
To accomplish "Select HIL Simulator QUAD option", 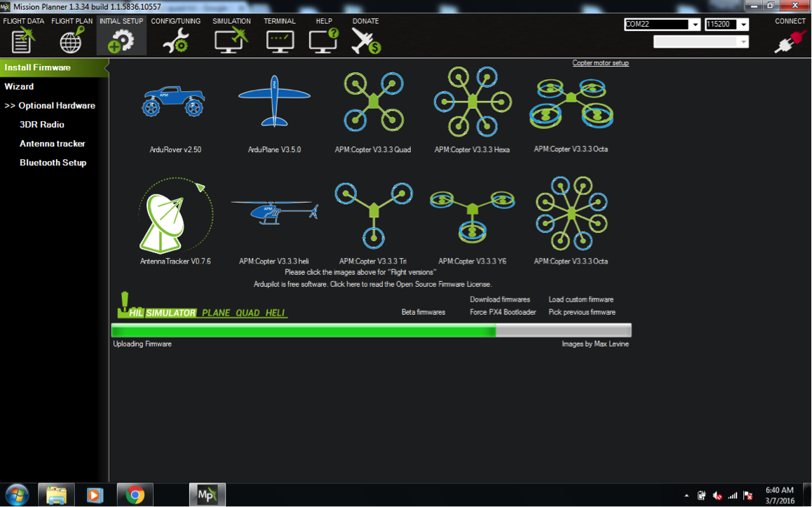I will [x=248, y=313].
